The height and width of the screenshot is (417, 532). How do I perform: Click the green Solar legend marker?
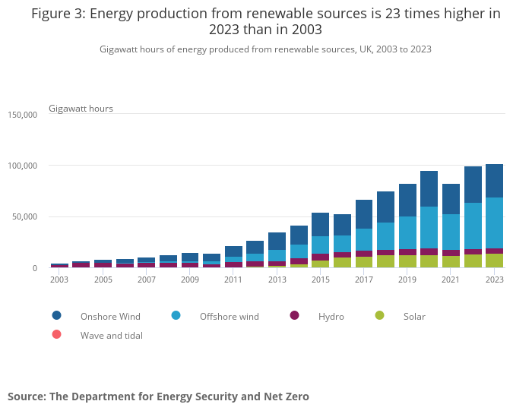[x=380, y=315]
